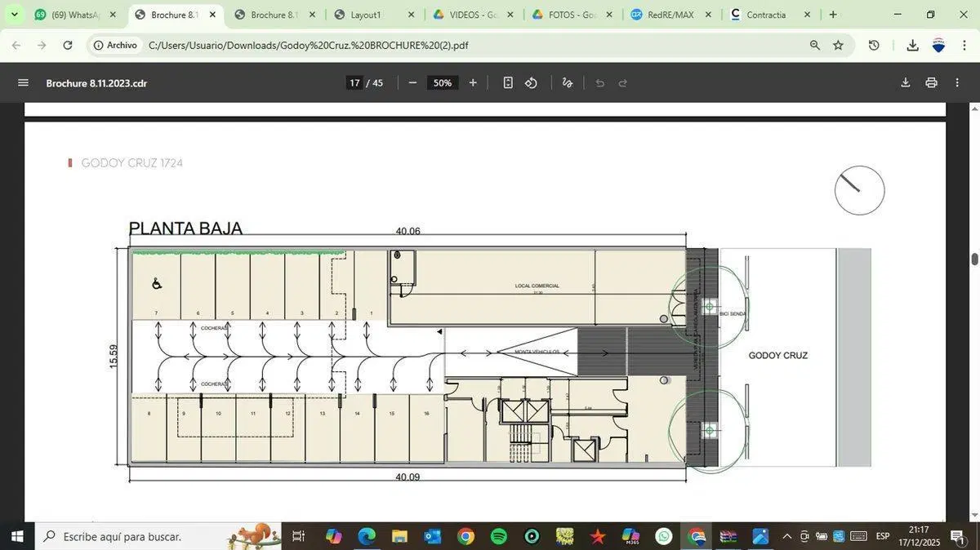Open a new browser tab

[833, 15]
